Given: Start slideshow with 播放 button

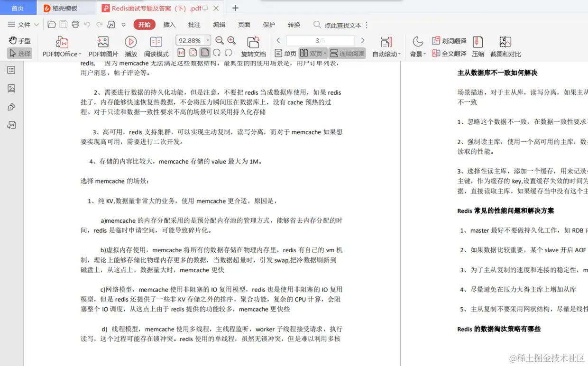Looking at the screenshot, I should point(131,46).
